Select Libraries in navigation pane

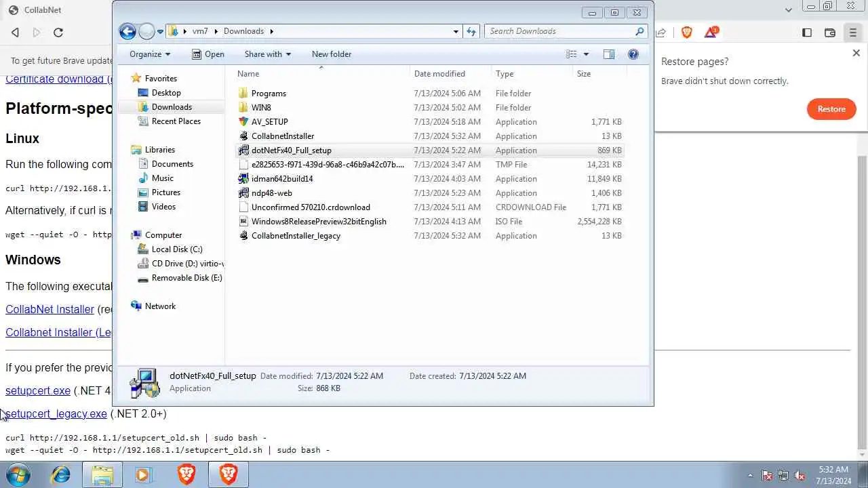[160, 150]
